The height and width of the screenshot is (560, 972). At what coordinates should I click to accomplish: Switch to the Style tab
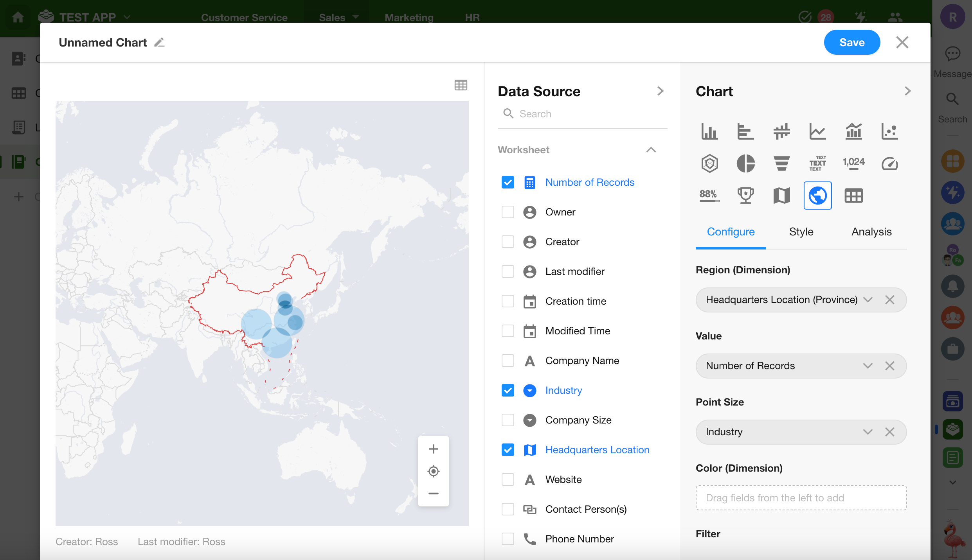tap(801, 232)
